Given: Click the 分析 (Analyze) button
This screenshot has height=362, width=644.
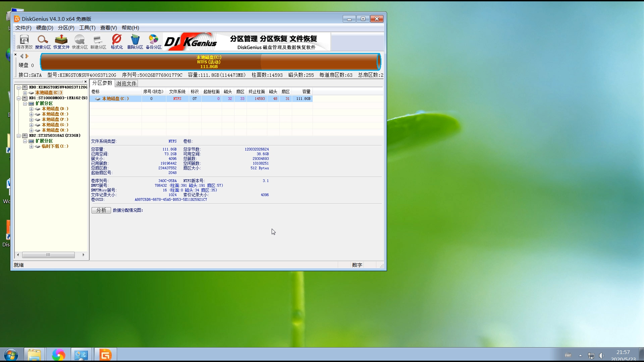Looking at the screenshot, I should pos(101,210).
